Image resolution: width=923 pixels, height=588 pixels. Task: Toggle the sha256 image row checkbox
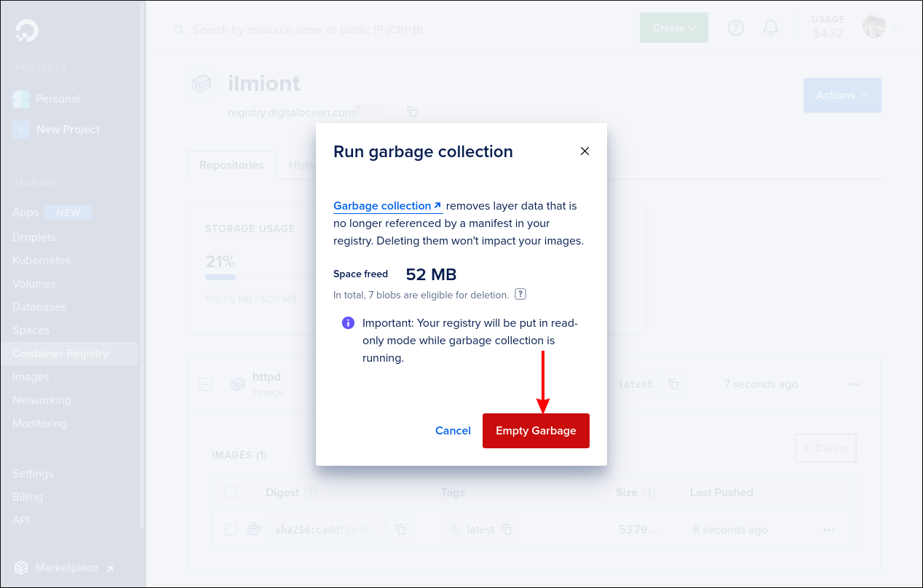point(231,530)
